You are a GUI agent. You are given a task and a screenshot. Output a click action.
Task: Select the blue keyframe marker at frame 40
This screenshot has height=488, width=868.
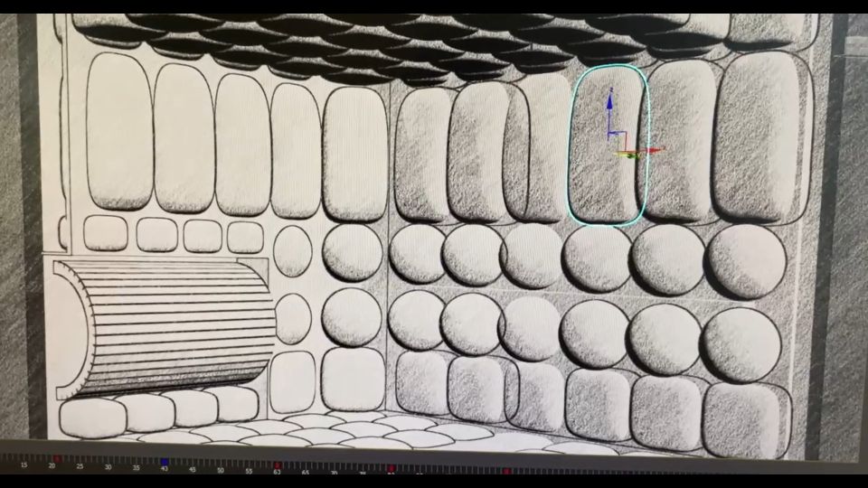(x=165, y=462)
